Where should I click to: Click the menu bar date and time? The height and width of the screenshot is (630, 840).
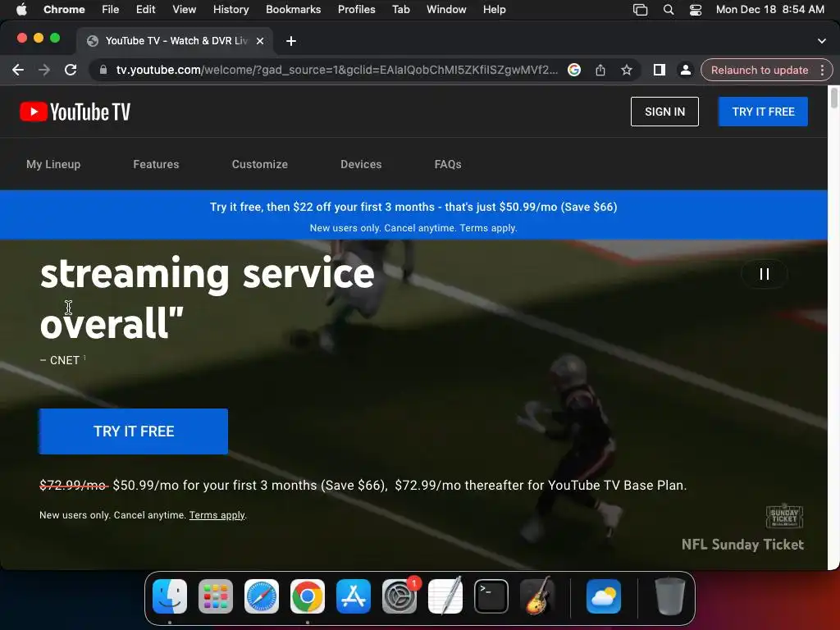[769, 9]
